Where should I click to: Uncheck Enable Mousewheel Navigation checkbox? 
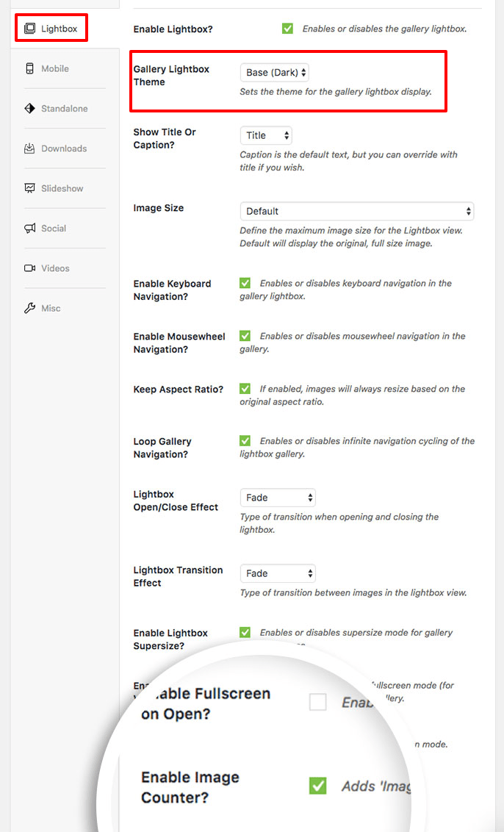click(x=245, y=336)
